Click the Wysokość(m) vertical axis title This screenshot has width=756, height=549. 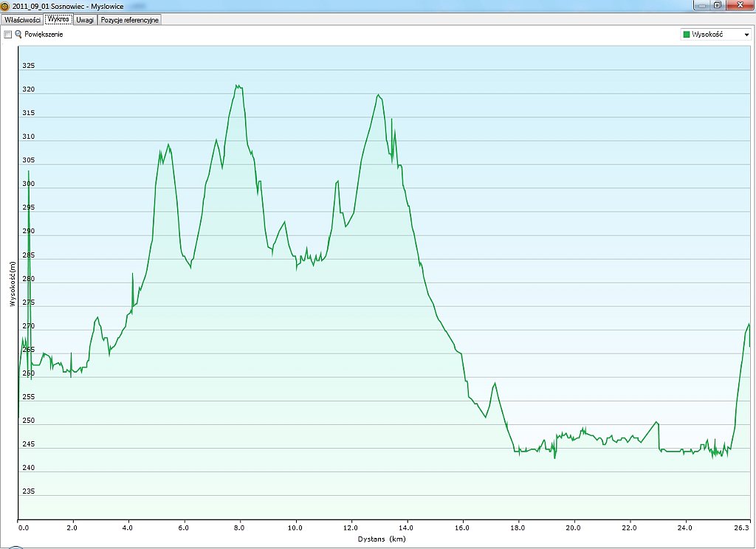pos(12,283)
